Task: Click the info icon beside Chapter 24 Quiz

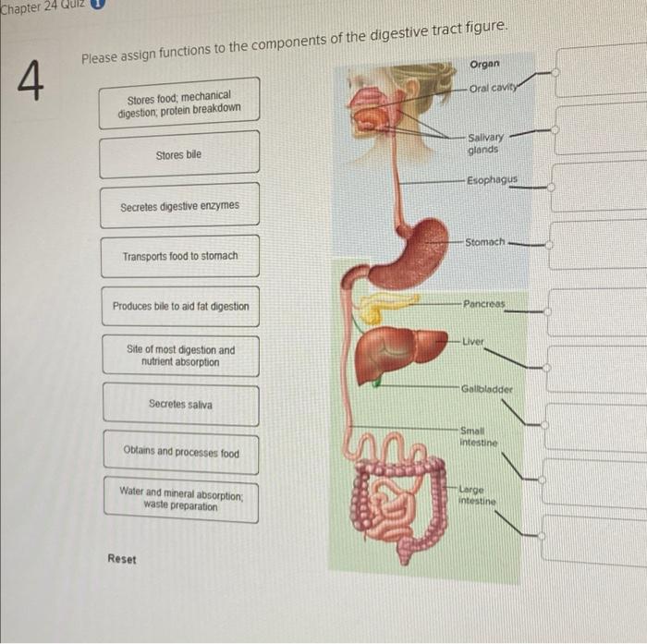Action: (x=98, y=4)
